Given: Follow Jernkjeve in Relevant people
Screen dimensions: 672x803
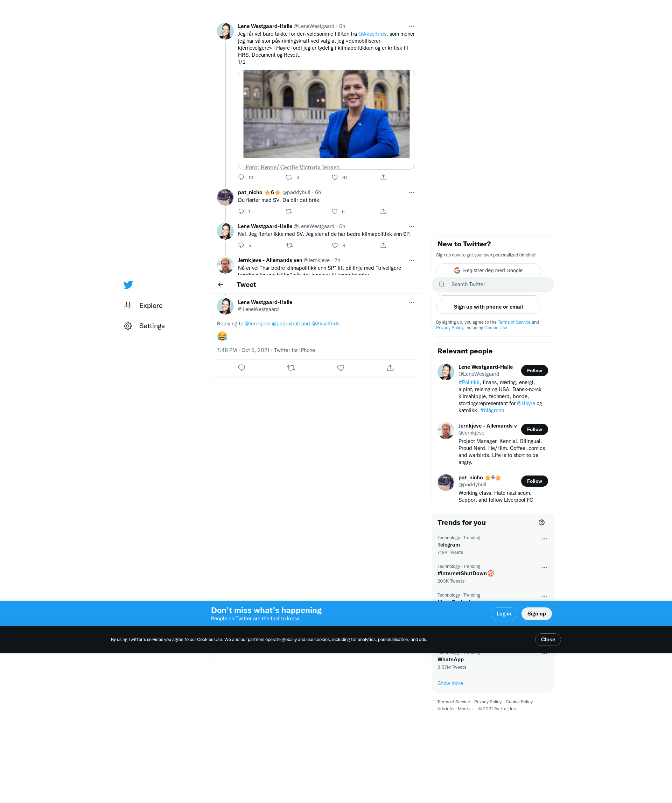Looking at the screenshot, I should 534,429.
